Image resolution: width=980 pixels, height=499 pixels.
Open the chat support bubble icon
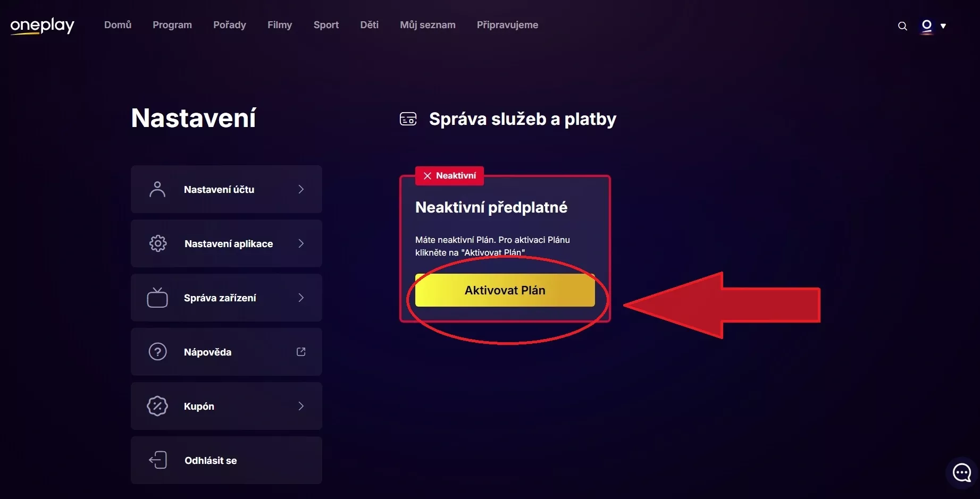coord(962,472)
